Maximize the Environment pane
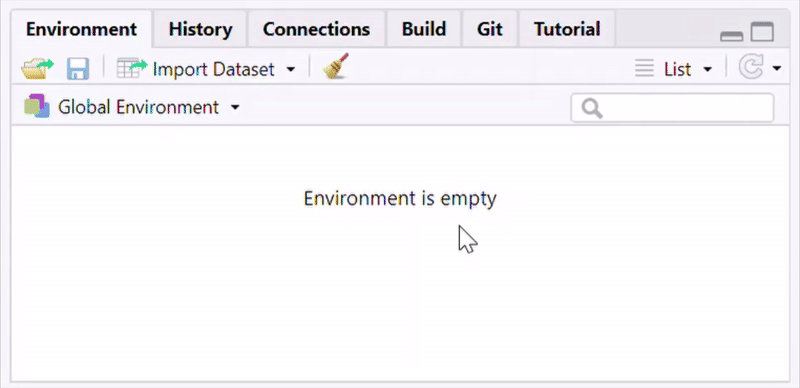 pos(762,32)
